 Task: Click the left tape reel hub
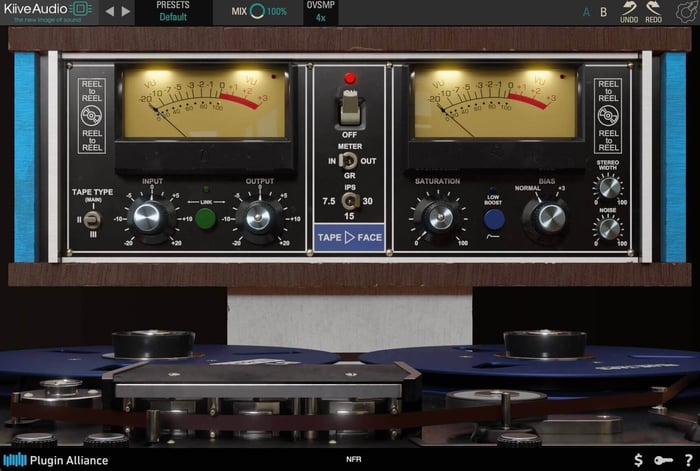tap(153, 344)
